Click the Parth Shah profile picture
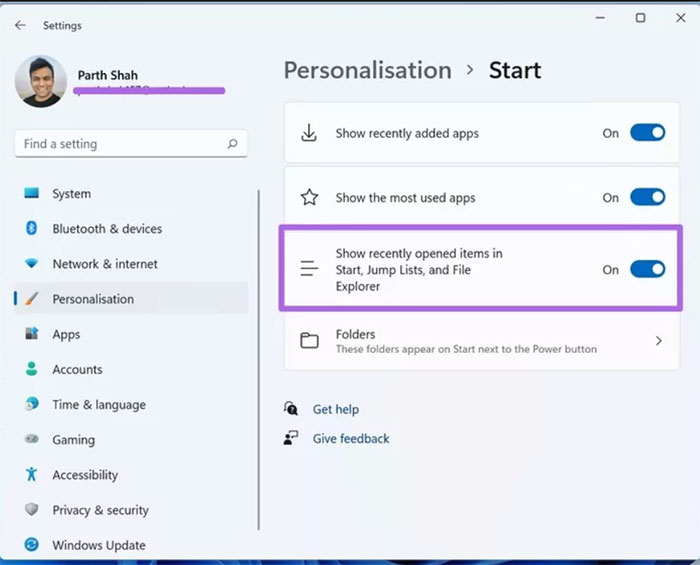Image resolution: width=700 pixels, height=565 pixels. (41, 81)
